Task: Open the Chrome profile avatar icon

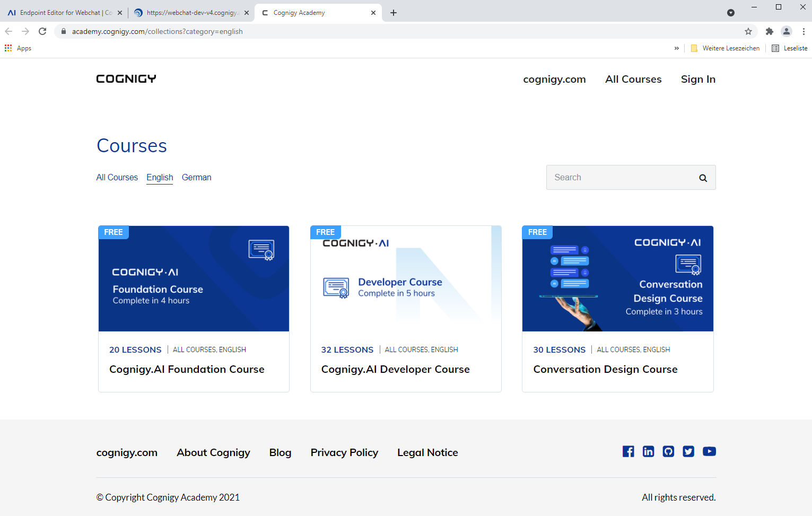Action: (787, 31)
